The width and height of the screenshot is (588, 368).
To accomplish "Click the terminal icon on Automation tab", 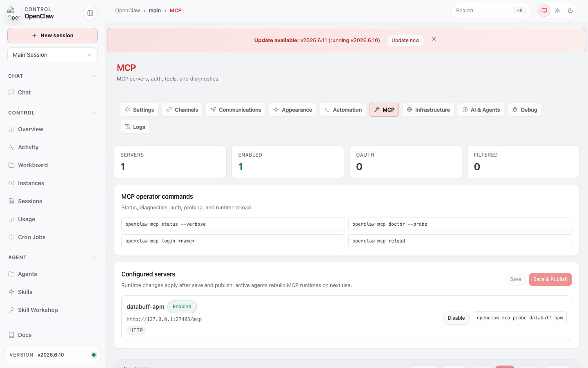I will 327,110.
